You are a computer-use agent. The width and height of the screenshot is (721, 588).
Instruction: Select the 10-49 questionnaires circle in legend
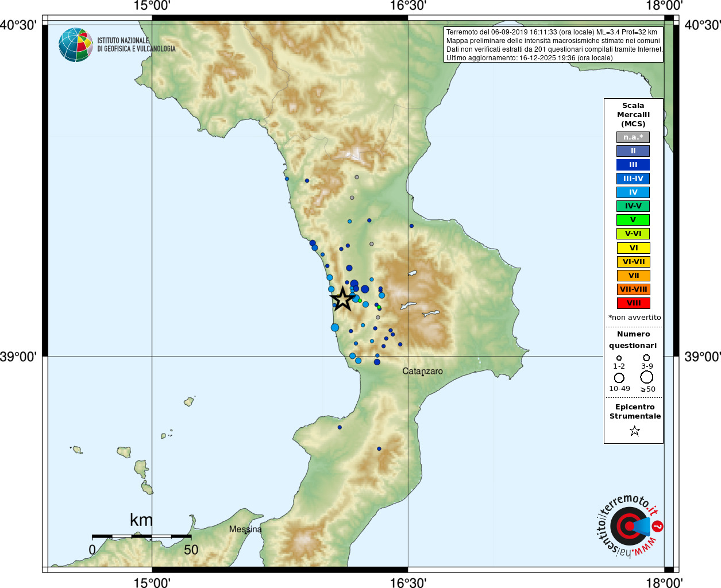click(619, 378)
